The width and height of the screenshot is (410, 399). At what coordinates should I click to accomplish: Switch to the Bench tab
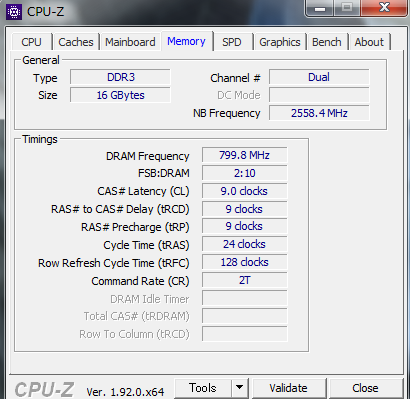pos(327,42)
